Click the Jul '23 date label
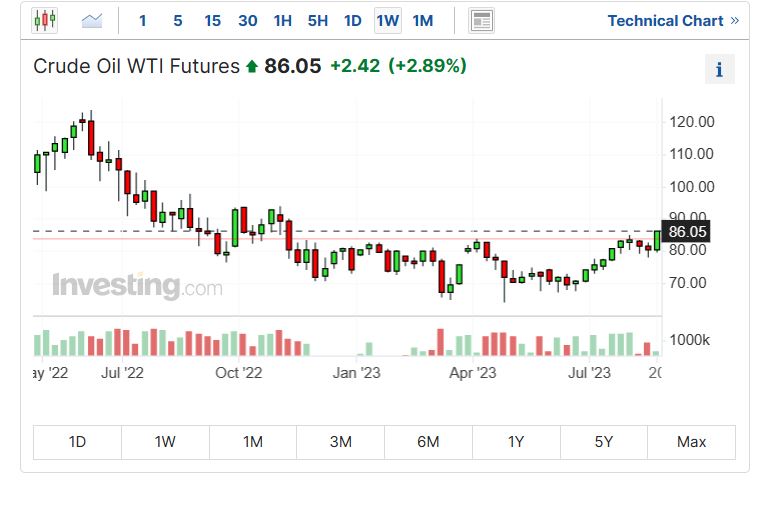769x511 pixels. point(590,373)
